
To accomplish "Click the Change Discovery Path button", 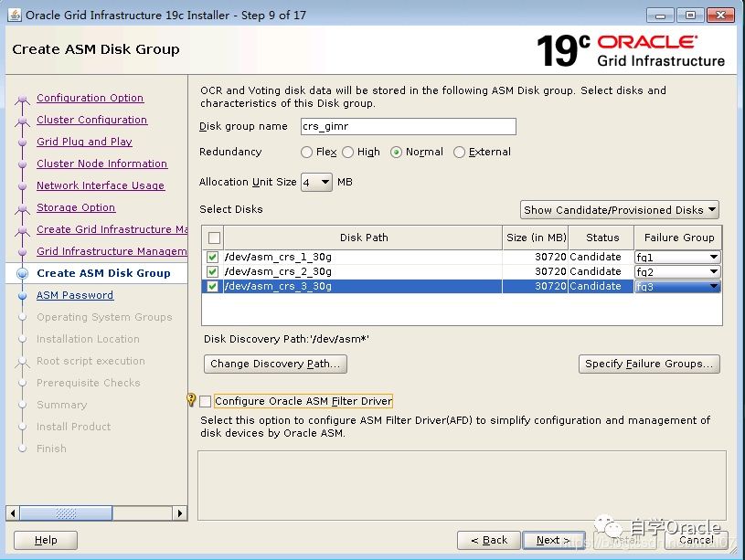I will 274,364.
